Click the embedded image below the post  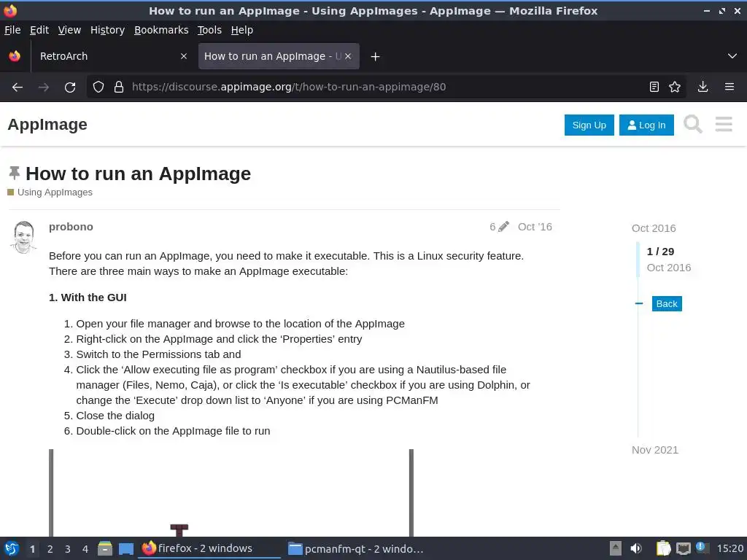(x=231, y=492)
